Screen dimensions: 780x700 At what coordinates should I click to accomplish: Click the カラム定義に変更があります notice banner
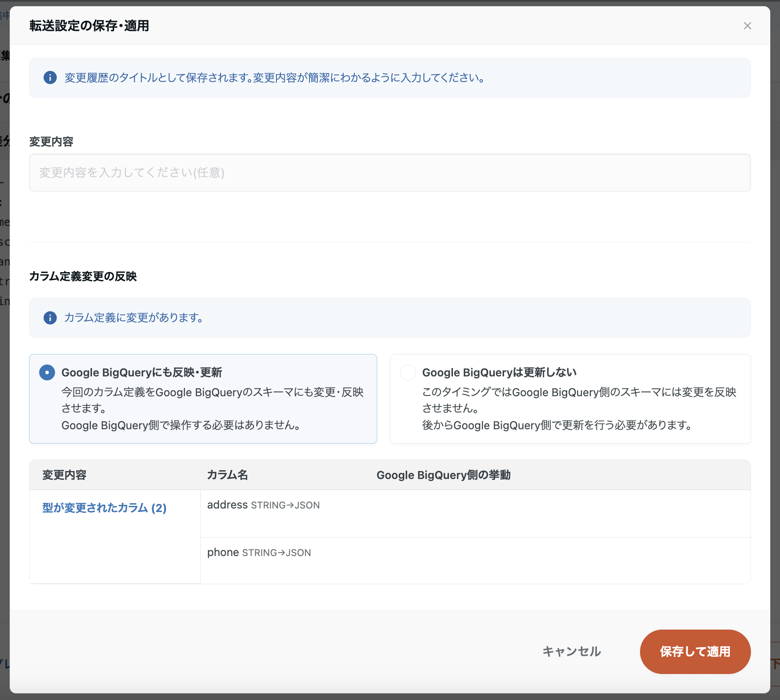pos(390,317)
